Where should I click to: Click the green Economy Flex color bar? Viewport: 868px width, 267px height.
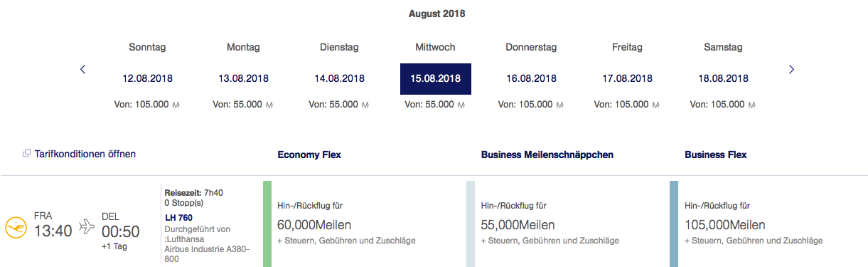coord(267,224)
